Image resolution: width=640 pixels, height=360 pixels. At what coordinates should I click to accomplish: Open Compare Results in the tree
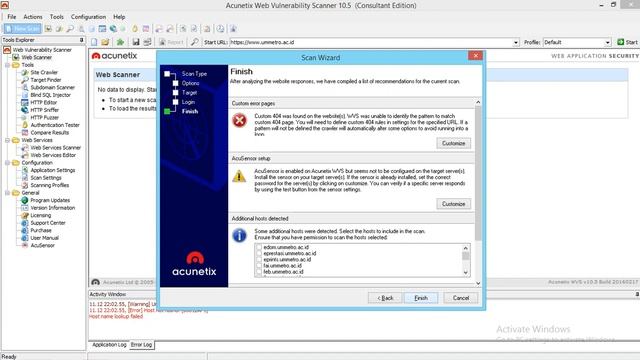(x=49, y=133)
